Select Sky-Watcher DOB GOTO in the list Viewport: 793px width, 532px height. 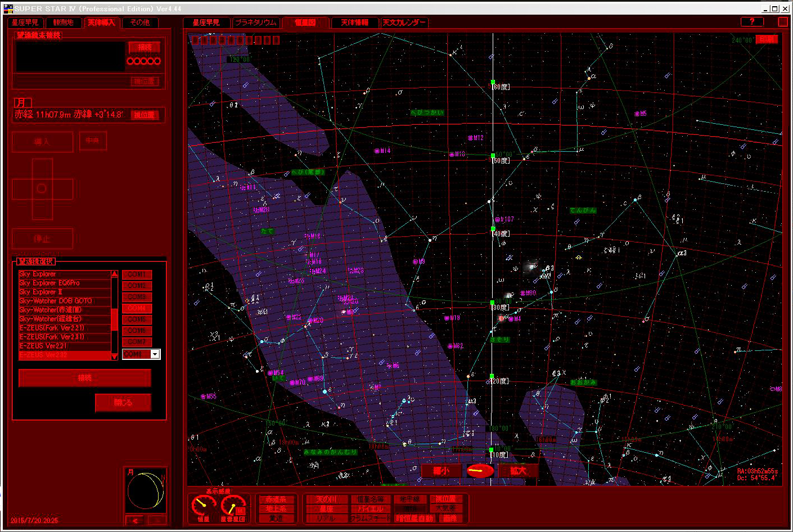(x=65, y=301)
